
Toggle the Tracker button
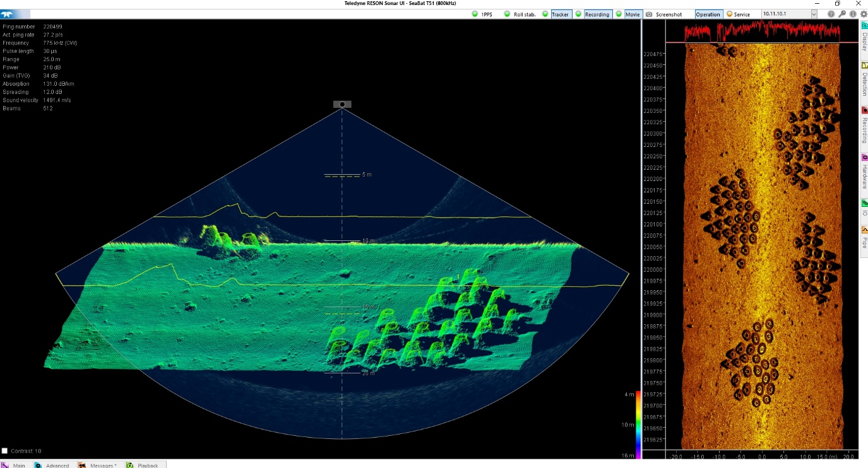(559, 14)
